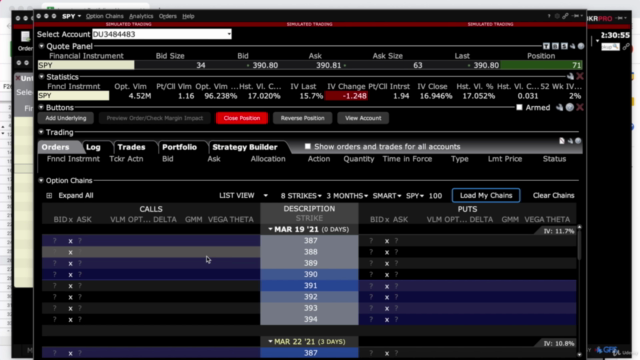Click the red Close Position button
Image resolution: width=640 pixels, height=360 pixels.
pyautogui.click(x=242, y=118)
